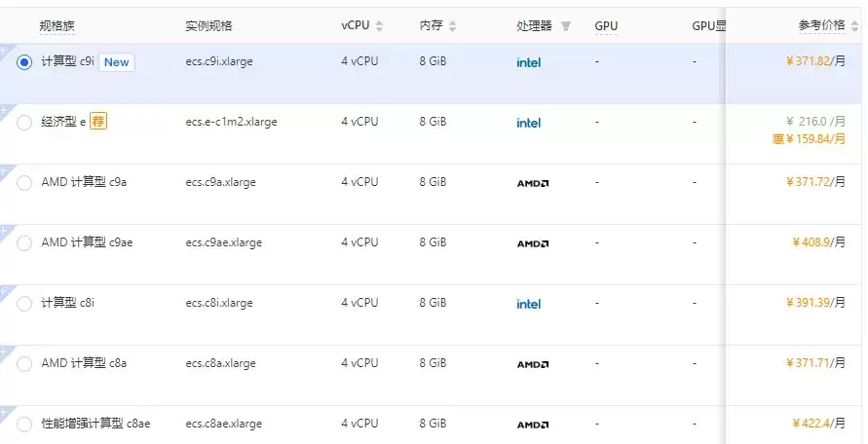Click the GPU column header
Image resolution: width=868 pixels, height=444 pixels.
click(606, 26)
